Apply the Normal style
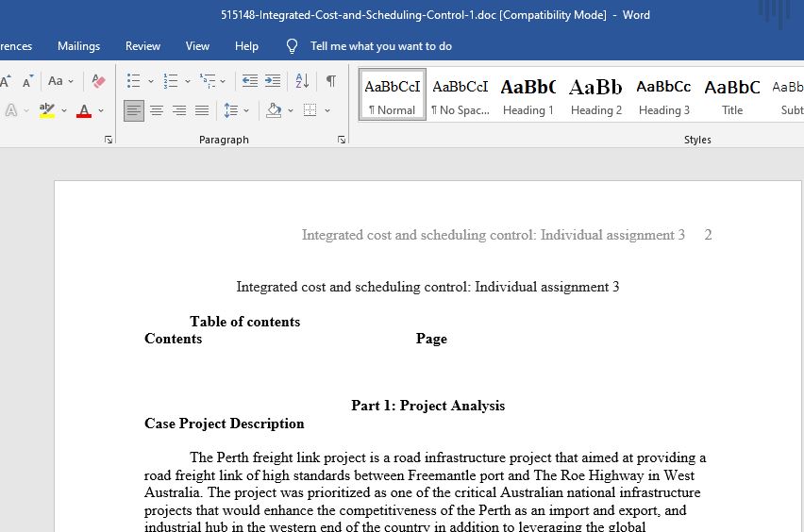804x532 pixels. click(393, 95)
